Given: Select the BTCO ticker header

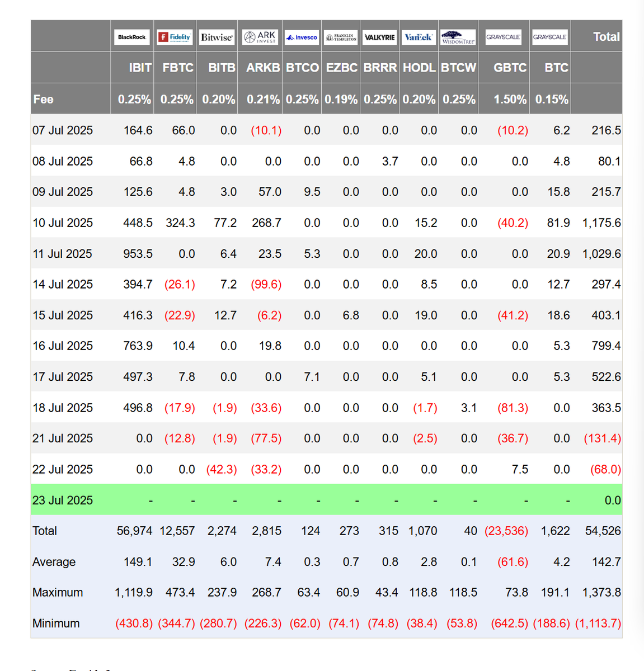Looking at the screenshot, I should 302,68.
